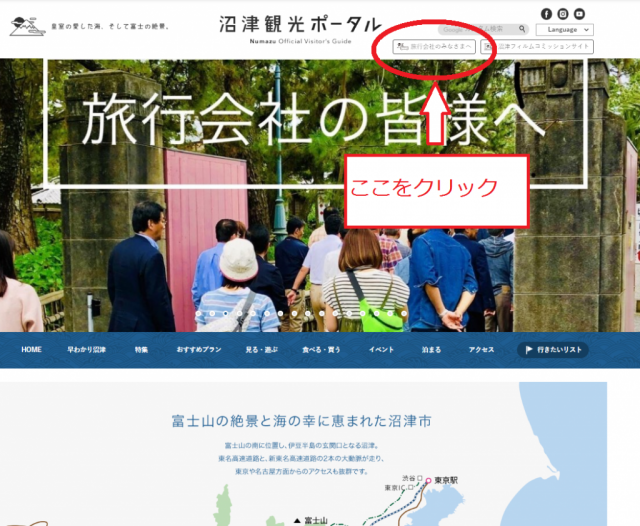Image resolution: width=640 pixels, height=526 pixels.
Task: Open the 泊まる menu item
Action: click(x=431, y=350)
